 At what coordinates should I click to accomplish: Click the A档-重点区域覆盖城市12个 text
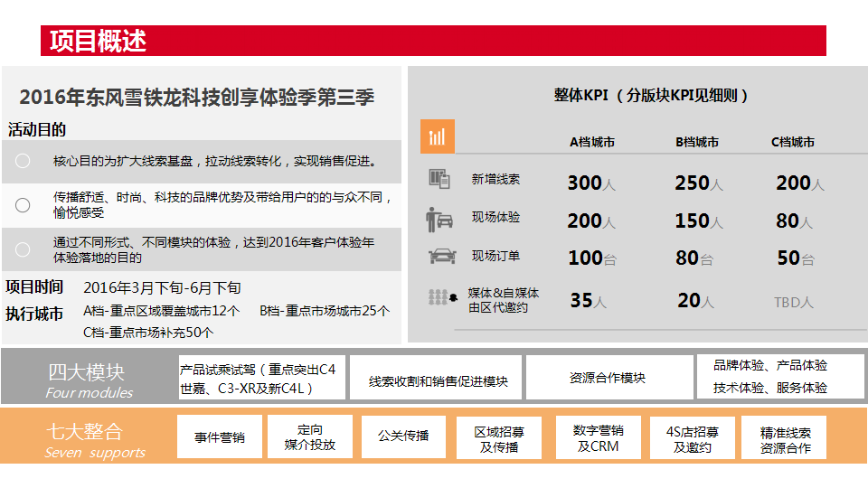coord(161,311)
